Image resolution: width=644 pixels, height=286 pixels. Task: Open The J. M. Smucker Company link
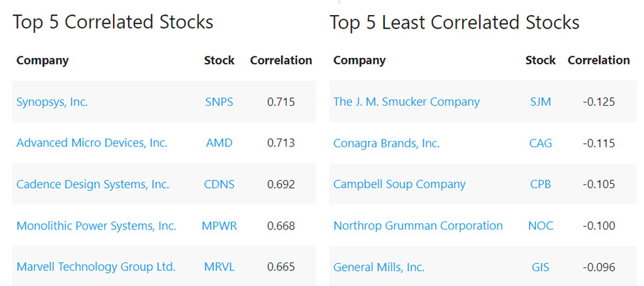(x=406, y=102)
